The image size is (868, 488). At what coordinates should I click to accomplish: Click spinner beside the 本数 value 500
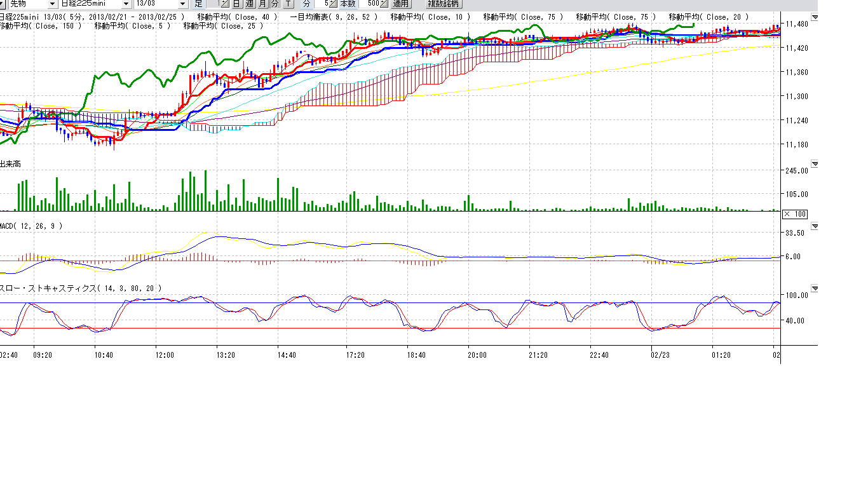click(x=383, y=4)
